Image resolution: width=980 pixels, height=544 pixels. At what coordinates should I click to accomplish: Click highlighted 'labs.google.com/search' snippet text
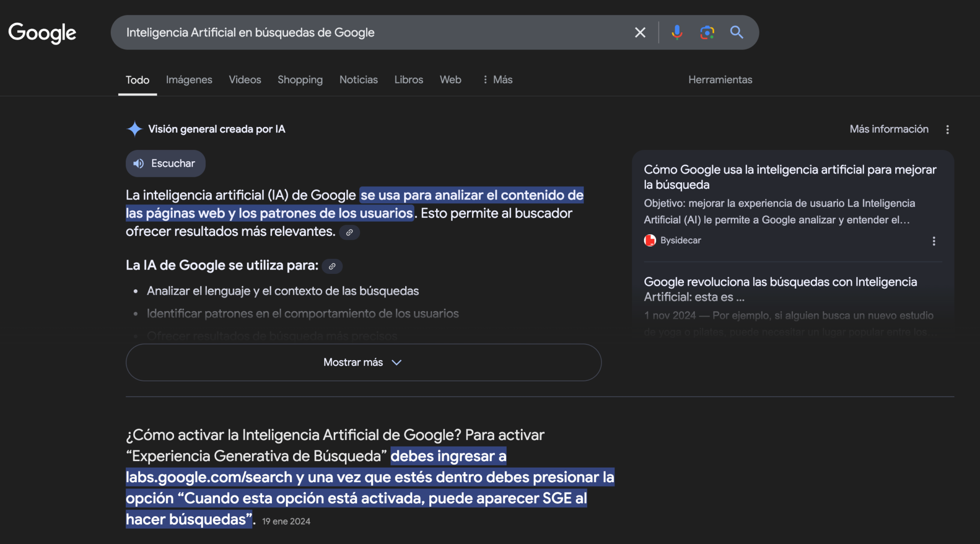coord(209,477)
